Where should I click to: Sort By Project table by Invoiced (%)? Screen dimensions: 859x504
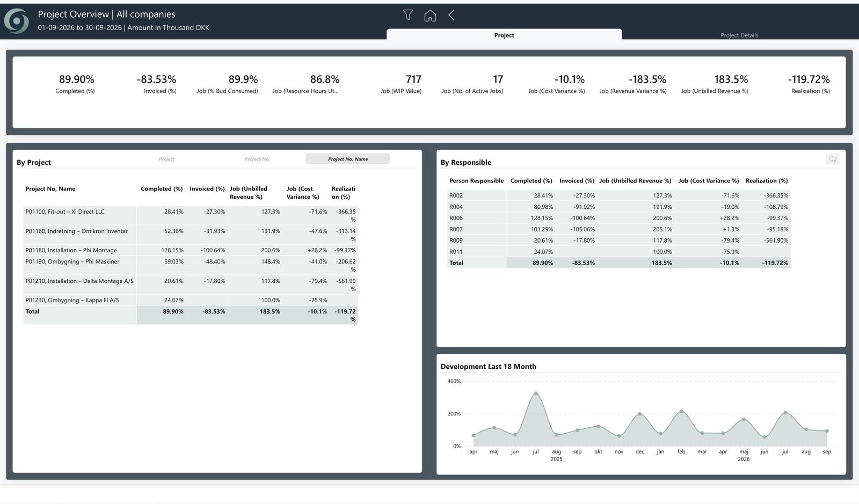[x=207, y=189]
